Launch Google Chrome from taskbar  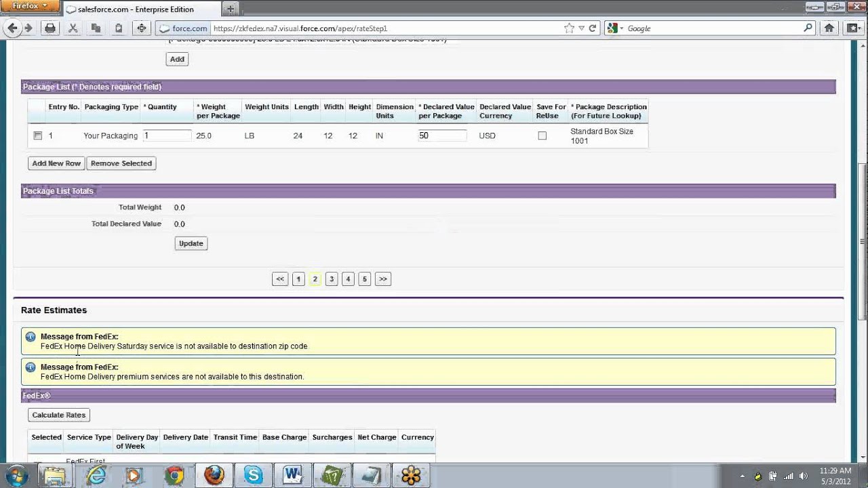(x=175, y=476)
